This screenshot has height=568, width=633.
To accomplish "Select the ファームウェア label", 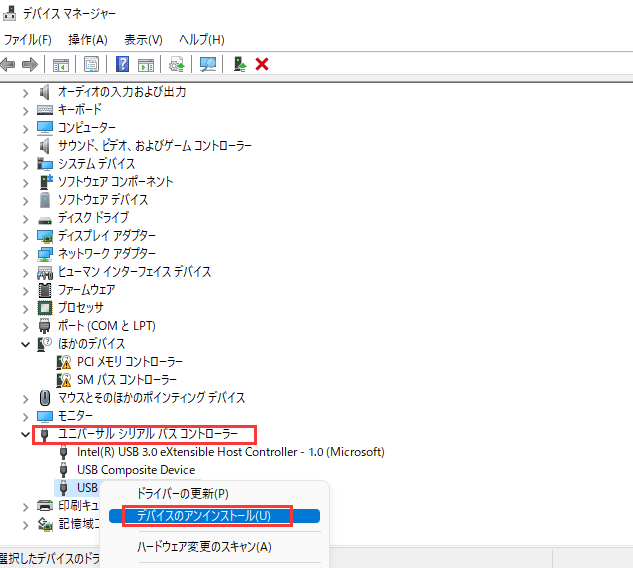I will (86, 289).
